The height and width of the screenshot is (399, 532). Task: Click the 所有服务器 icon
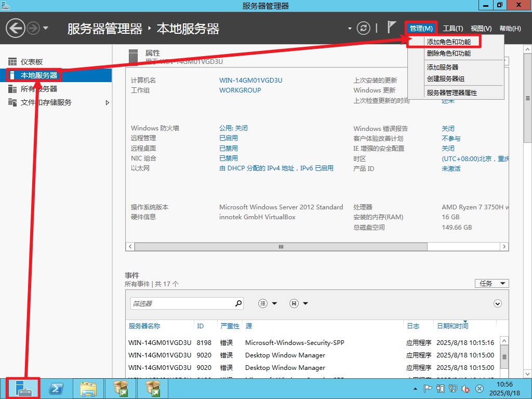[x=12, y=89]
